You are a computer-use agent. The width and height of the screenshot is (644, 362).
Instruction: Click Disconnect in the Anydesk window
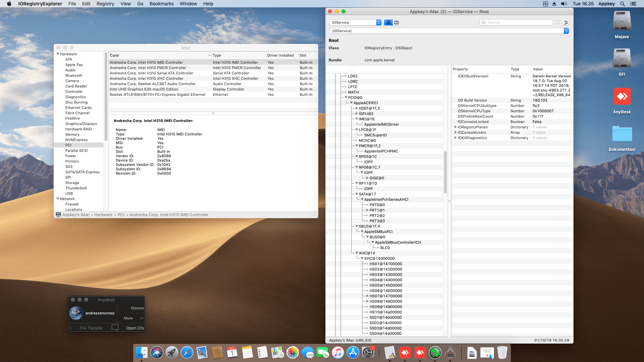pyautogui.click(x=137, y=308)
